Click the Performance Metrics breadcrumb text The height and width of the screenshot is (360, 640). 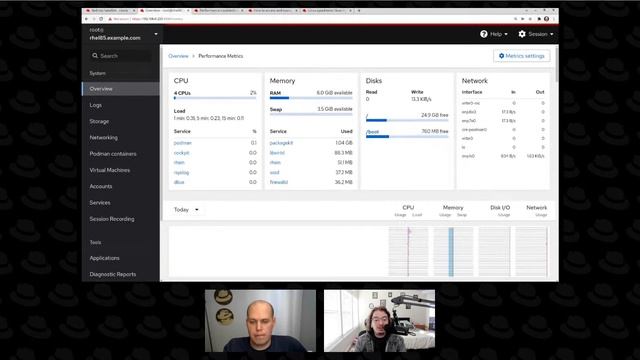click(220, 56)
